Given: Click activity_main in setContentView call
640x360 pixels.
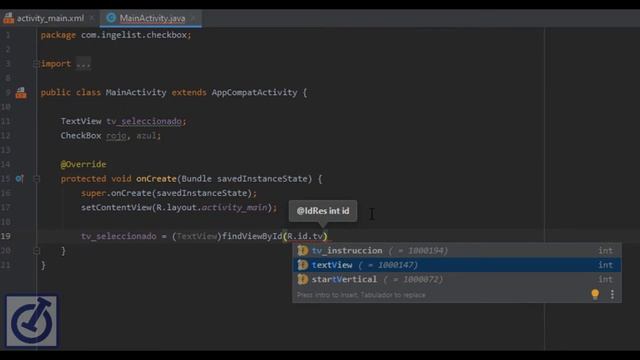Looking at the screenshot, I should [234, 207].
